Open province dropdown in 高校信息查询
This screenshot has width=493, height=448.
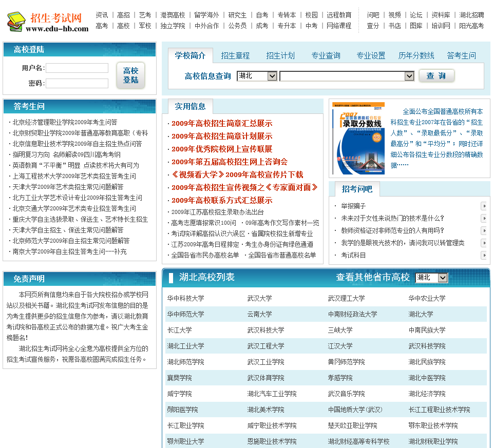click(257, 76)
